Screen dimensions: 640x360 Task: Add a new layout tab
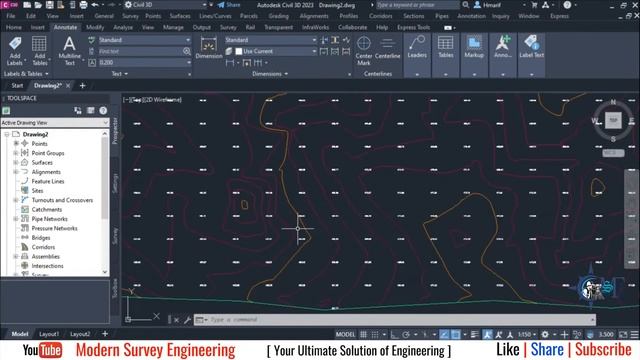[105, 334]
